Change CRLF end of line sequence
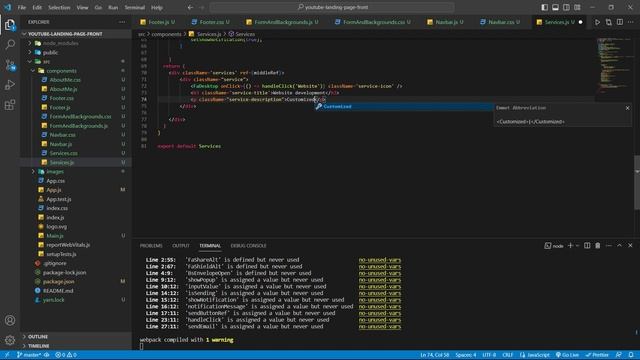This screenshot has height=360, width=640. [507, 355]
